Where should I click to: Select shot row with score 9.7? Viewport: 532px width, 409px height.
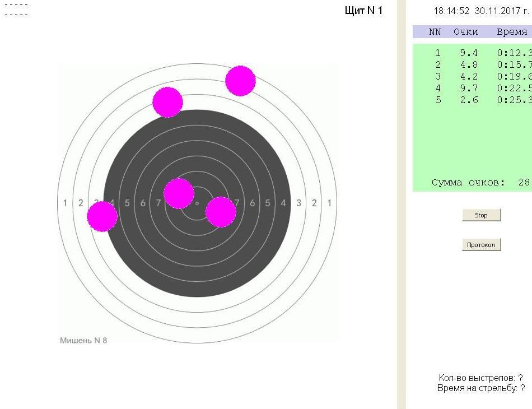pyautogui.click(x=469, y=88)
